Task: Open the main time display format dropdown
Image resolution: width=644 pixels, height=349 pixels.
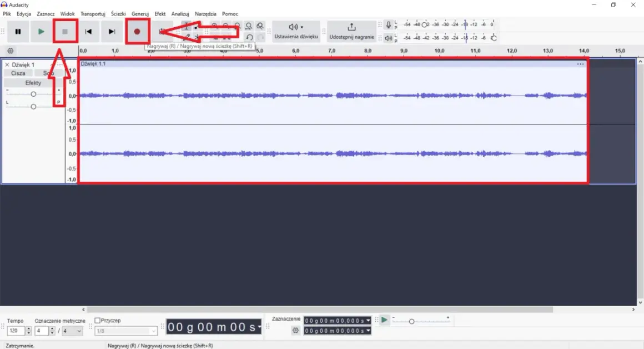Action: click(259, 327)
